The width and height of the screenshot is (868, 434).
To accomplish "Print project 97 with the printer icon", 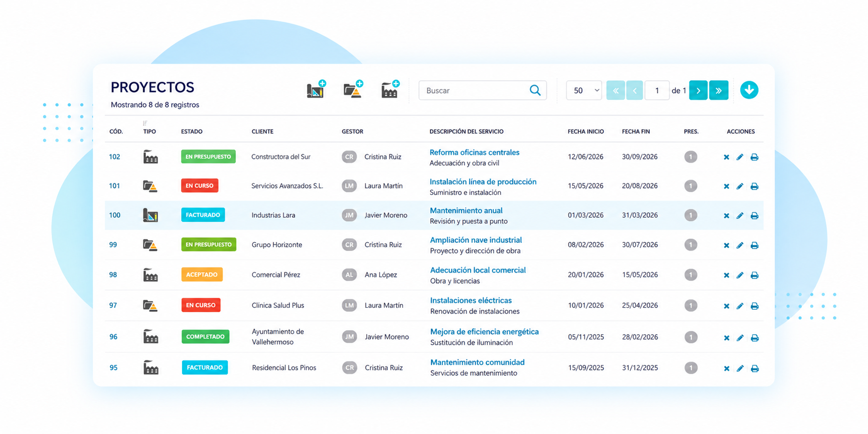I will point(754,306).
